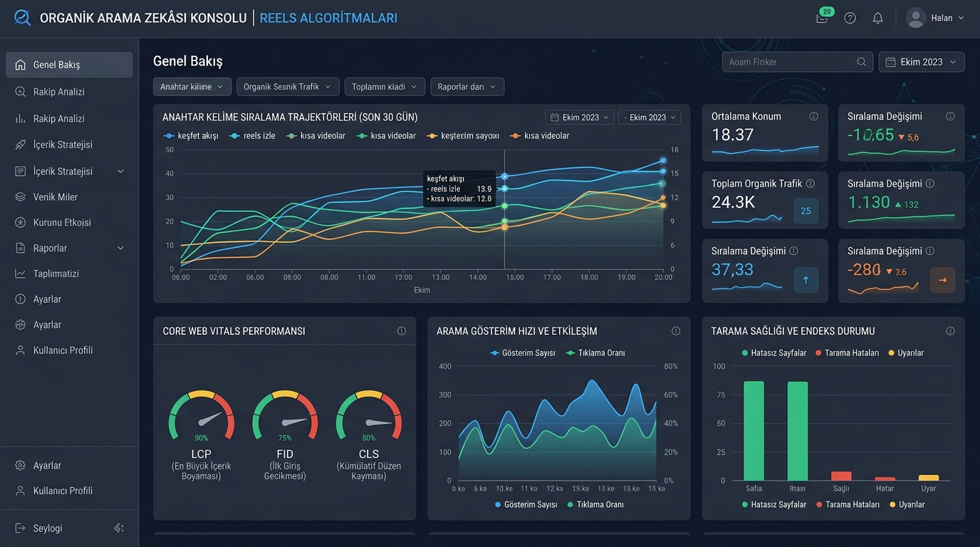
Task: Open the inbox icon with the 20 badge
Action: point(823,17)
